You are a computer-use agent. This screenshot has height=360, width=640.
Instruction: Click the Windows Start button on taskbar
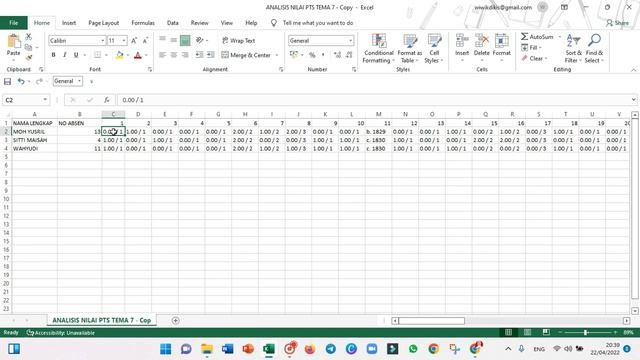(x=166, y=349)
